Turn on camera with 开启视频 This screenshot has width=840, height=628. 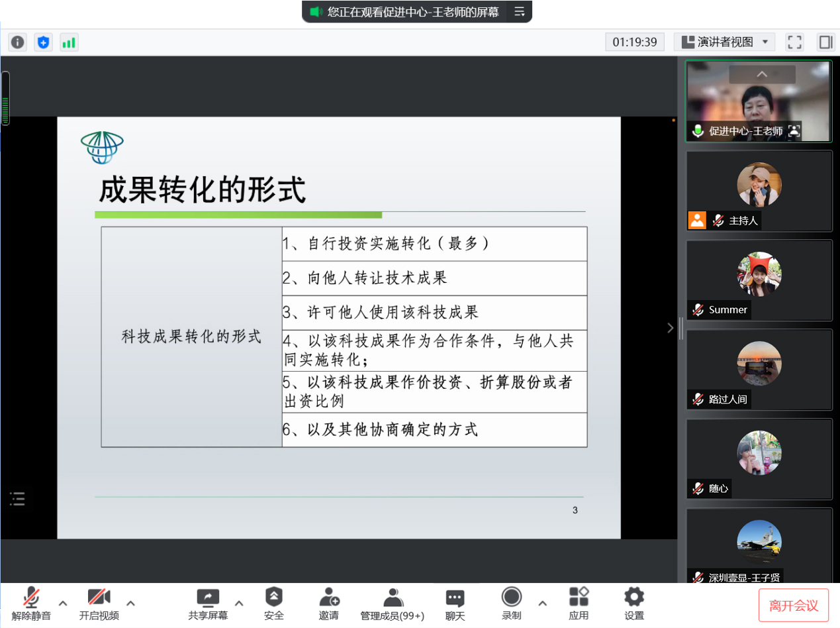99,603
